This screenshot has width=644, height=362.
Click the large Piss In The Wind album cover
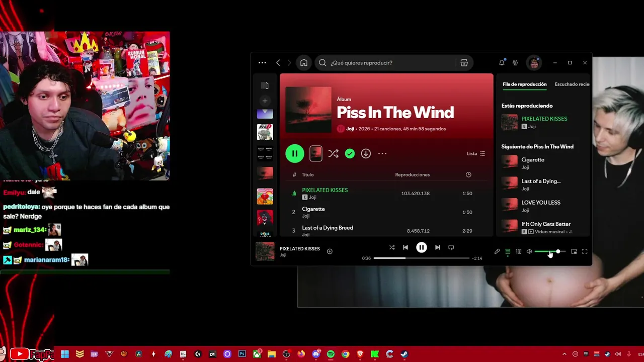pyautogui.click(x=308, y=110)
